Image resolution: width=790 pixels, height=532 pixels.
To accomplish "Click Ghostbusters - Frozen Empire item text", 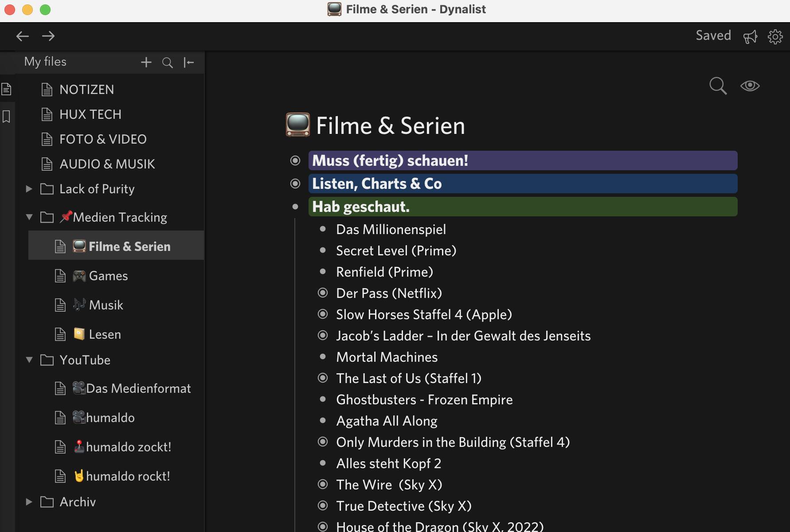I will click(x=424, y=399).
